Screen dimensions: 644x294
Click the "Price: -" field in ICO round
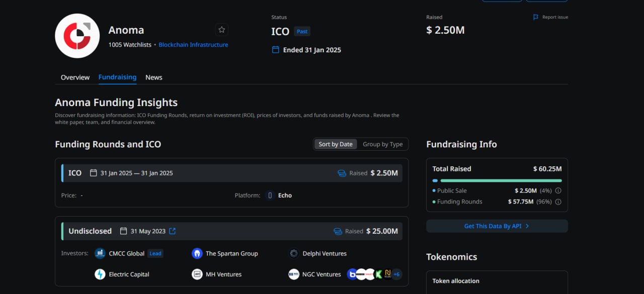point(72,195)
